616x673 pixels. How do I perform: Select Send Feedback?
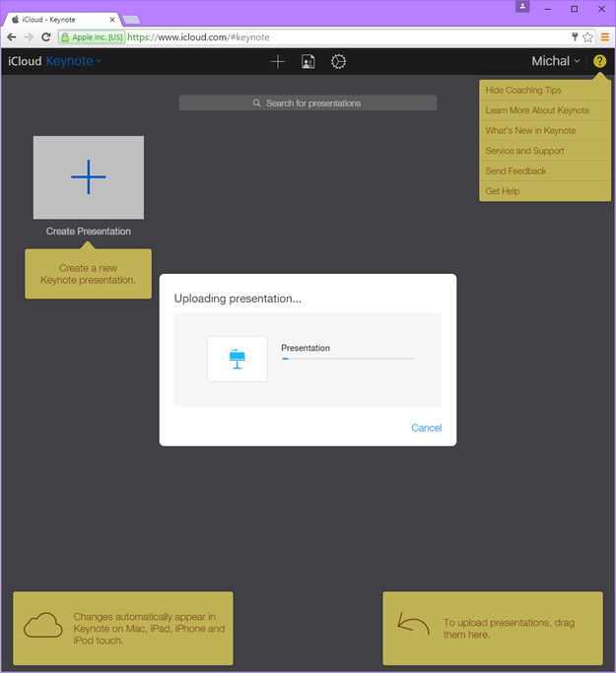coord(545,170)
